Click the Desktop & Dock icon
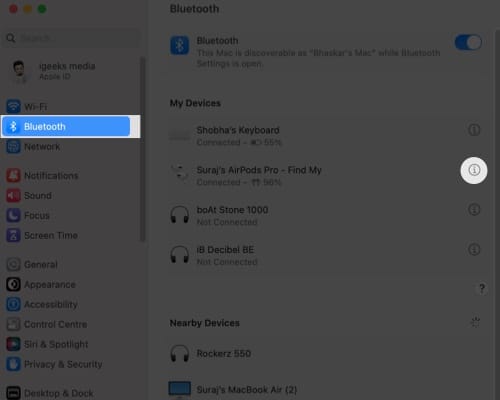 click(x=13, y=393)
